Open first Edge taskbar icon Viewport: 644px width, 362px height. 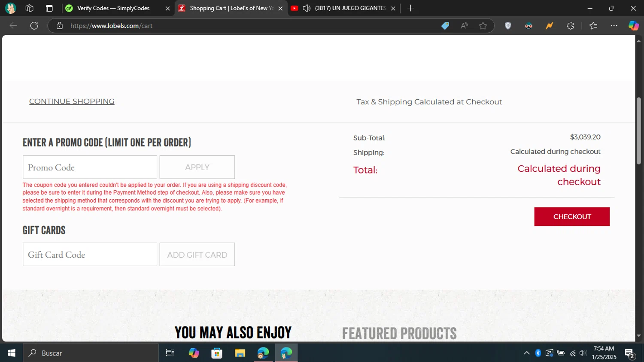pos(263,353)
